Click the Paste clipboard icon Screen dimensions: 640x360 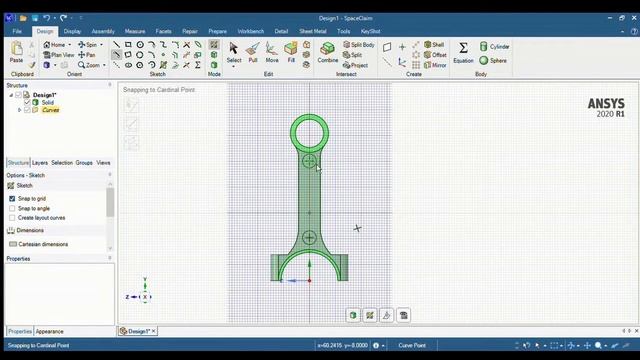tap(16, 52)
